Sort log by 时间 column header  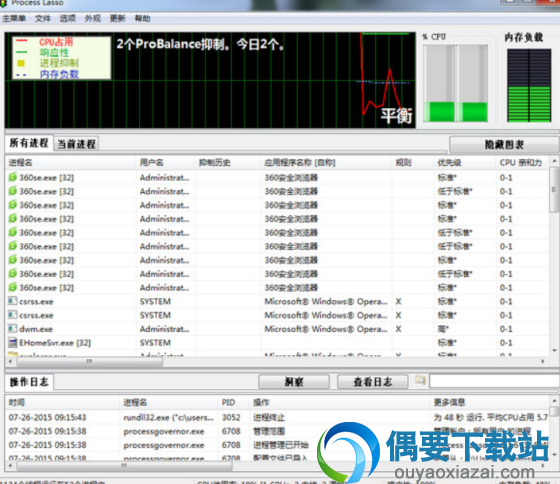pyautogui.click(x=62, y=402)
